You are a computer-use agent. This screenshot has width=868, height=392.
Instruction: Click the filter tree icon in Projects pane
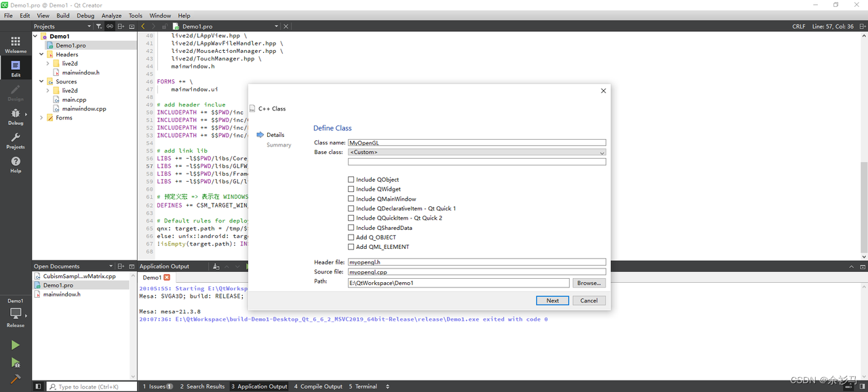pos(99,26)
